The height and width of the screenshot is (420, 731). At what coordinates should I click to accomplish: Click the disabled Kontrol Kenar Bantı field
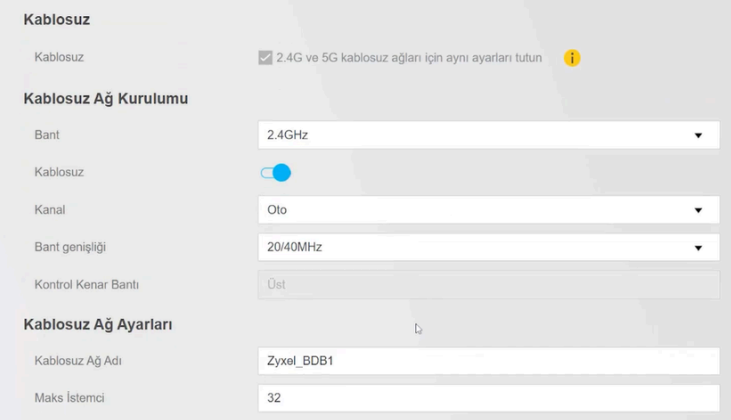click(x=488, y=285)
